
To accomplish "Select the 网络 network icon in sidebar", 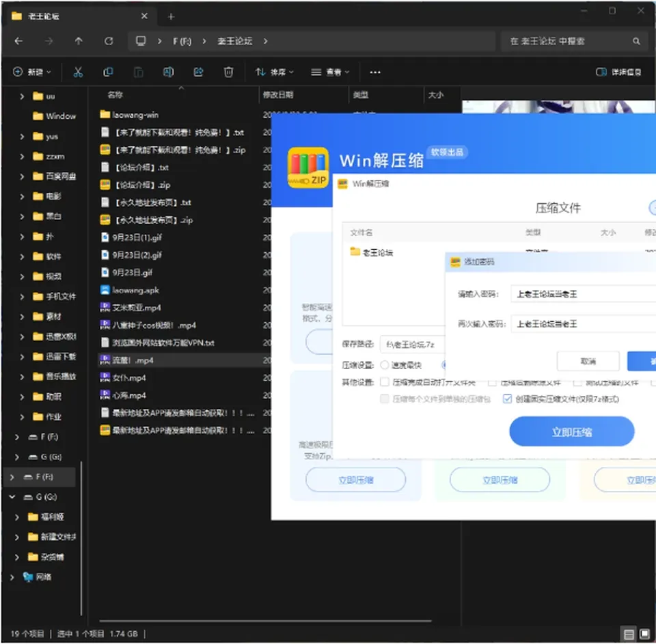I will click(28, 578).
